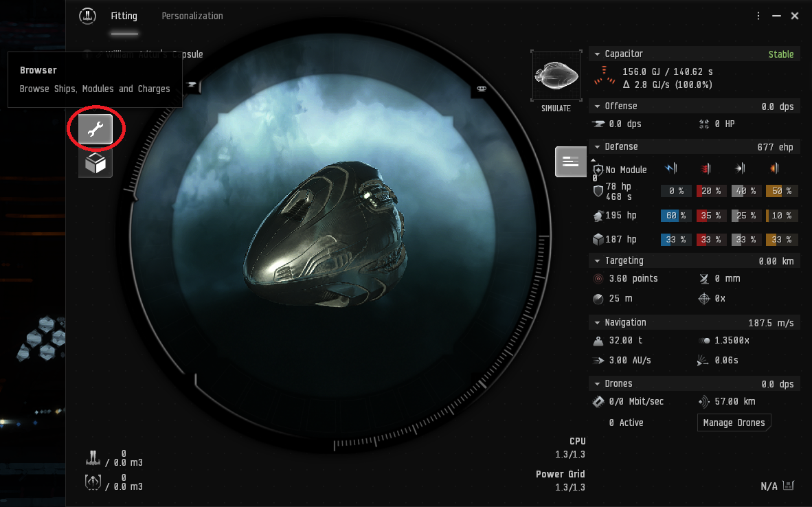Collapse the Navigation section

[597, 323]
